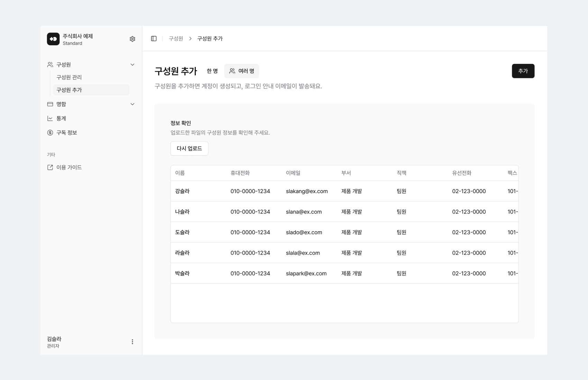The height and width of the screenshot is (380, 588).
Task: Click email slala@ex.com
Action: [303, 253]
